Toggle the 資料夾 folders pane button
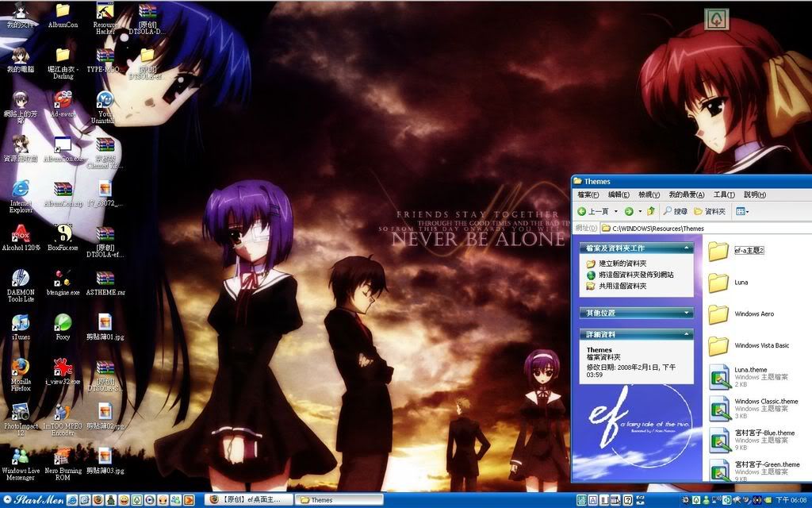The height and width of the screenshot is (508, 812). tap(710, 211)
